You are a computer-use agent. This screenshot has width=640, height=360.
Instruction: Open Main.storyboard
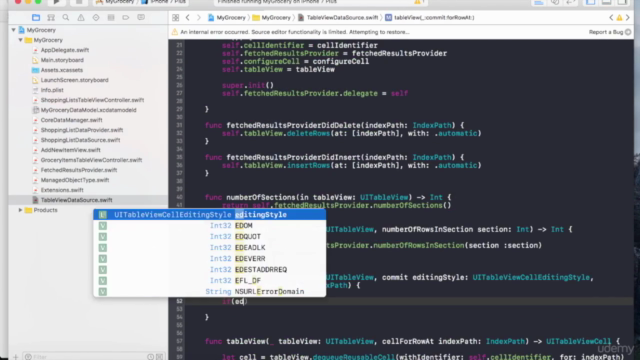(x=62, y=60)
